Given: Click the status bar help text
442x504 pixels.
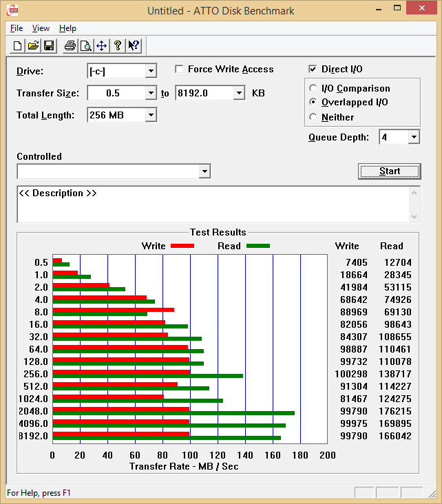Looking at the screenshot, I should (39, 493).
